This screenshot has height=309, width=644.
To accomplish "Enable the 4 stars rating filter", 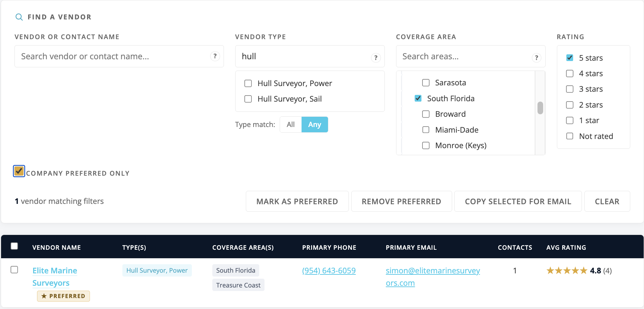I will (x=570, y=73).
